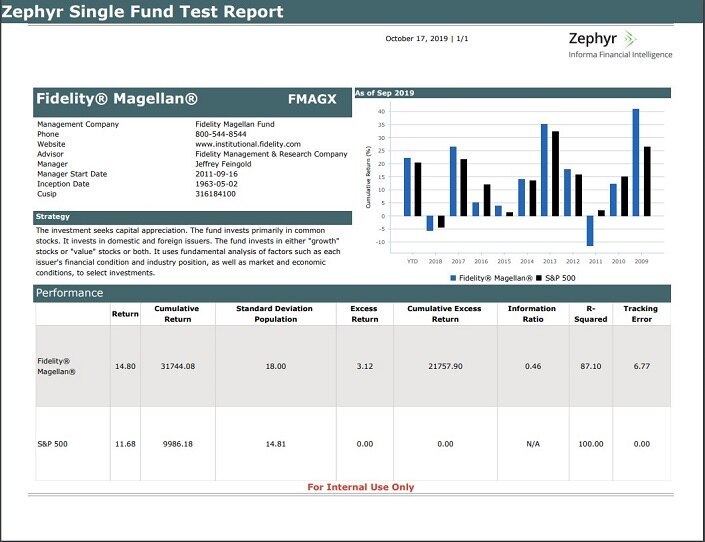
Task: Click the R-Squared column header
Action: (590, 314)
